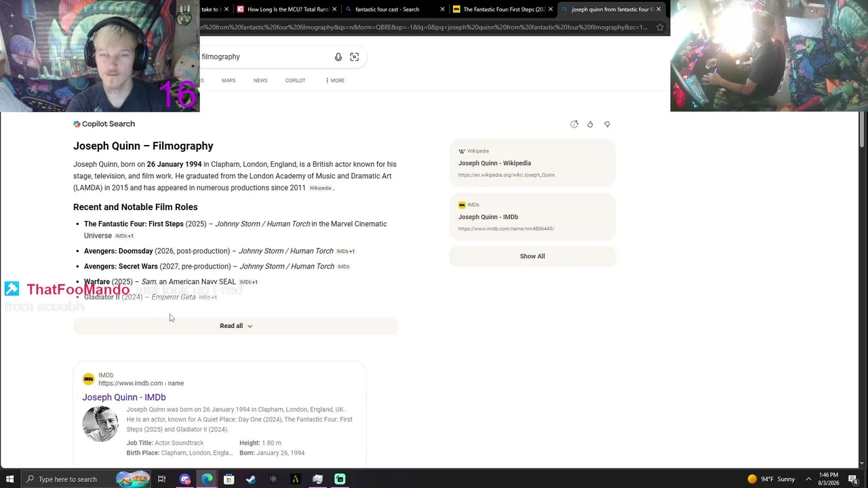The image size is (868, 488).
Task: Close 'The Fantastic Four: First Steps' tab
Action: [551, 9]
